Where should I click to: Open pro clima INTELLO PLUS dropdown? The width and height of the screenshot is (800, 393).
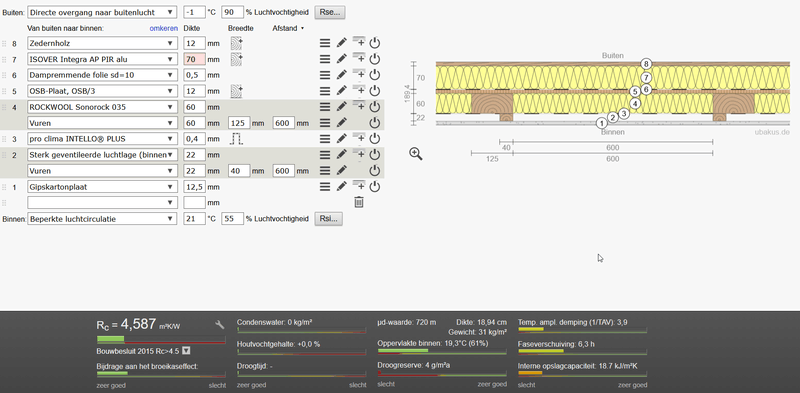point(102,139)
